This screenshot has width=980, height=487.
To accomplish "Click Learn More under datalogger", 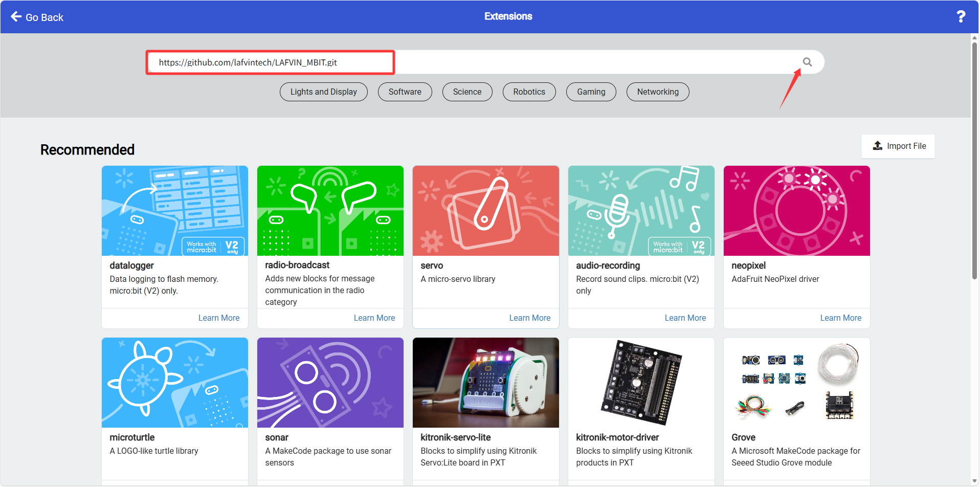I will point(219,318).
